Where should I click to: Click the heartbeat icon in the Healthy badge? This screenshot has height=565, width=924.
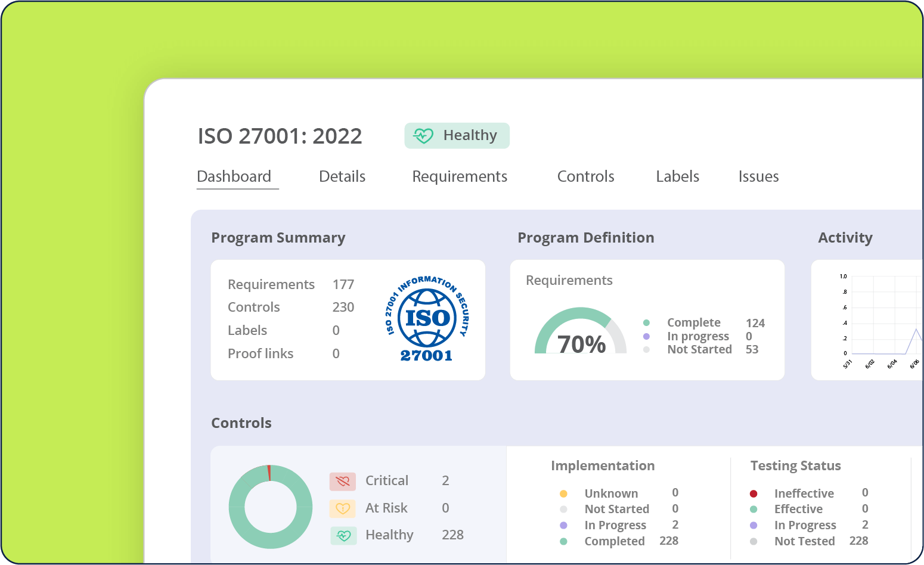pyautogui.click(x=423, y=136)
